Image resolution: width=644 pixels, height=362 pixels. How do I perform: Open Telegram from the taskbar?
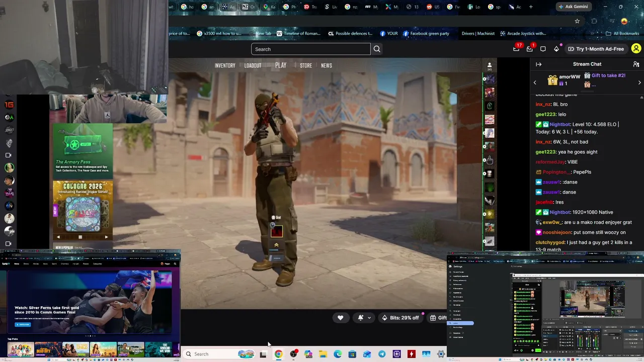click(x=382, y=354)
